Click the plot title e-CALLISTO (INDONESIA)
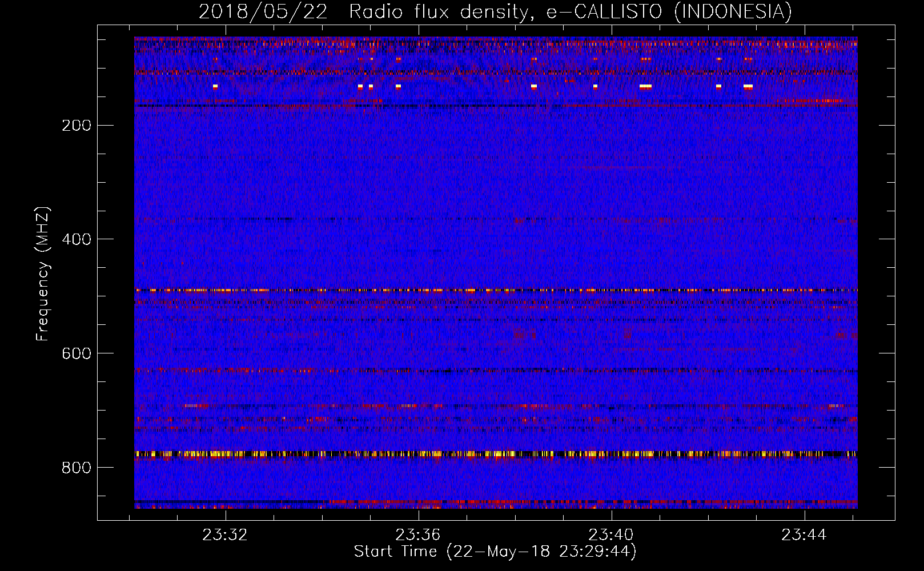This screenshot has height=571, width=924. tap(669, 11)
